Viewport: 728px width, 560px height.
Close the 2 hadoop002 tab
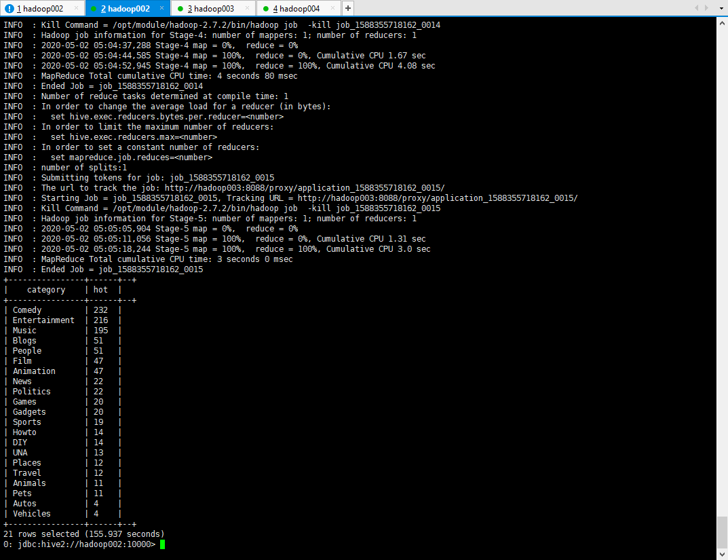[x=161, y=8]
